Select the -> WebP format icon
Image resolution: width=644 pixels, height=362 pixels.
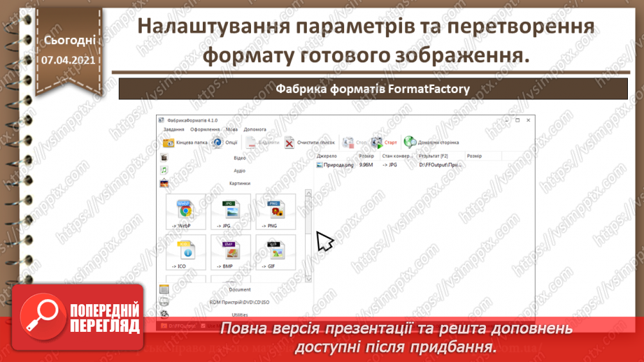(185, 210)
